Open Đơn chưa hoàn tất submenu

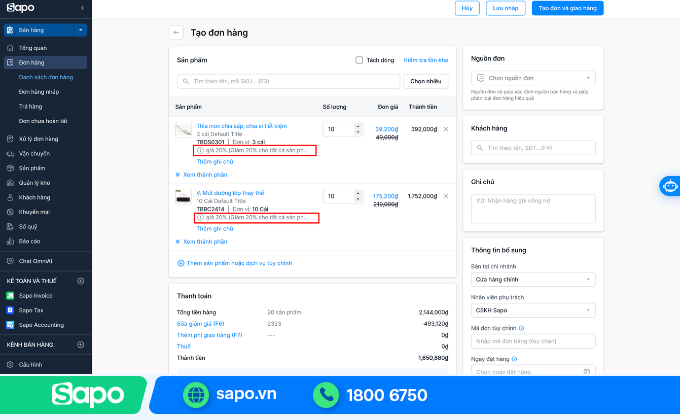pos(42,121)
